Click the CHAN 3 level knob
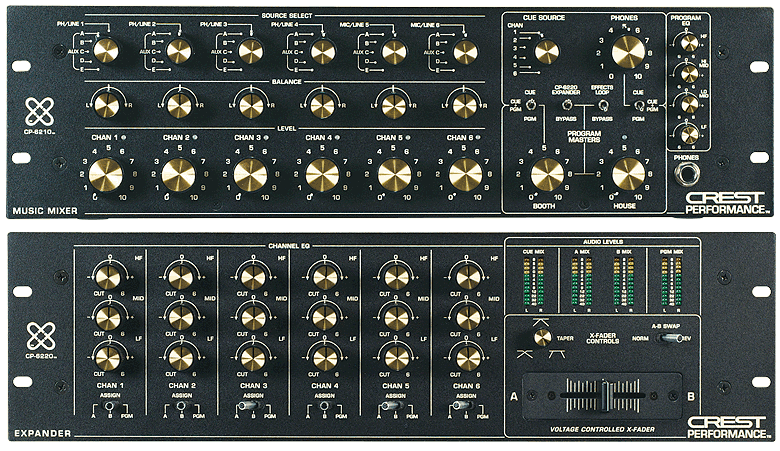 coord(250,175)
